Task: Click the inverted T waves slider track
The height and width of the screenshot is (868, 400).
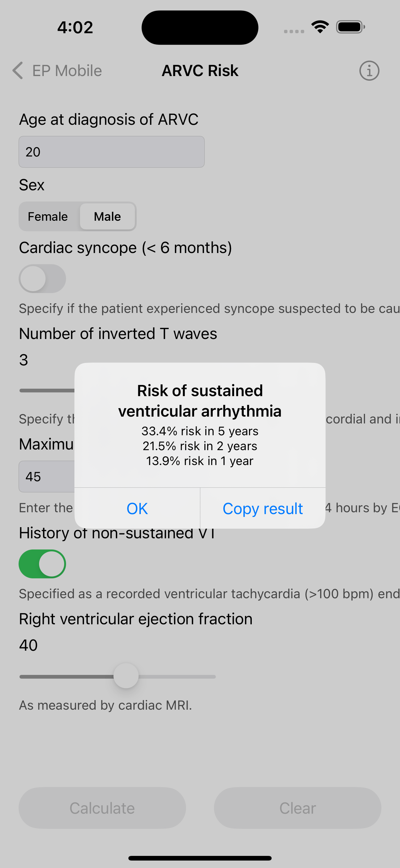Action: tap(47, 391)
